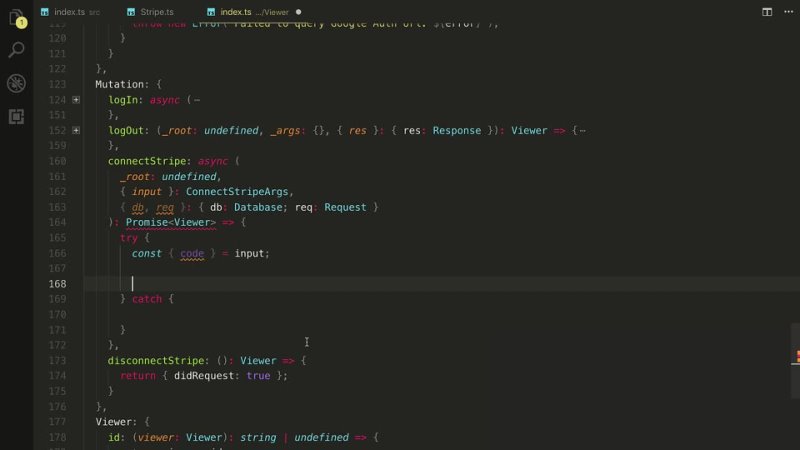
Task: Click the return keyword on line 174
Action: pyautogui.click(x=138, y=376)
